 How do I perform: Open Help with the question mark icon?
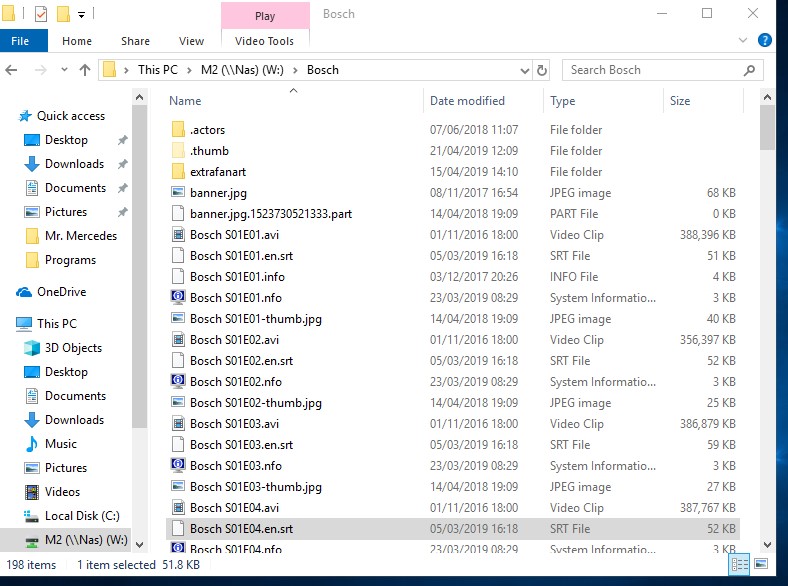764,40
